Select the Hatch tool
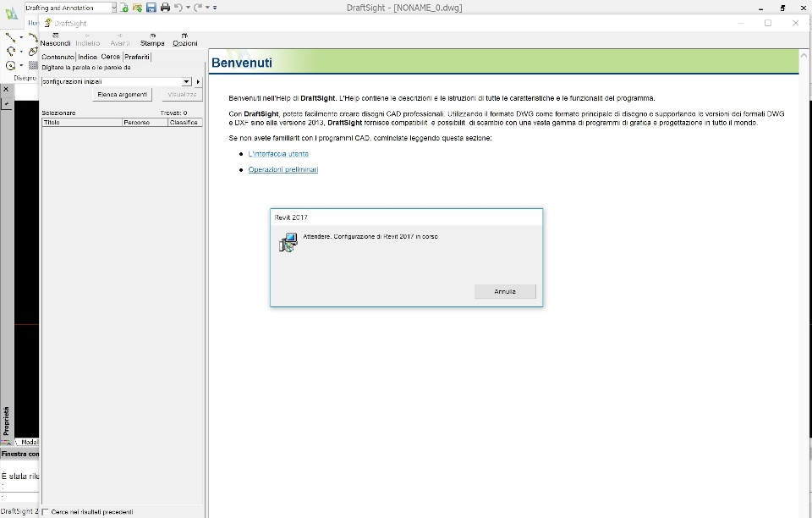 click(x=33, y=65)
